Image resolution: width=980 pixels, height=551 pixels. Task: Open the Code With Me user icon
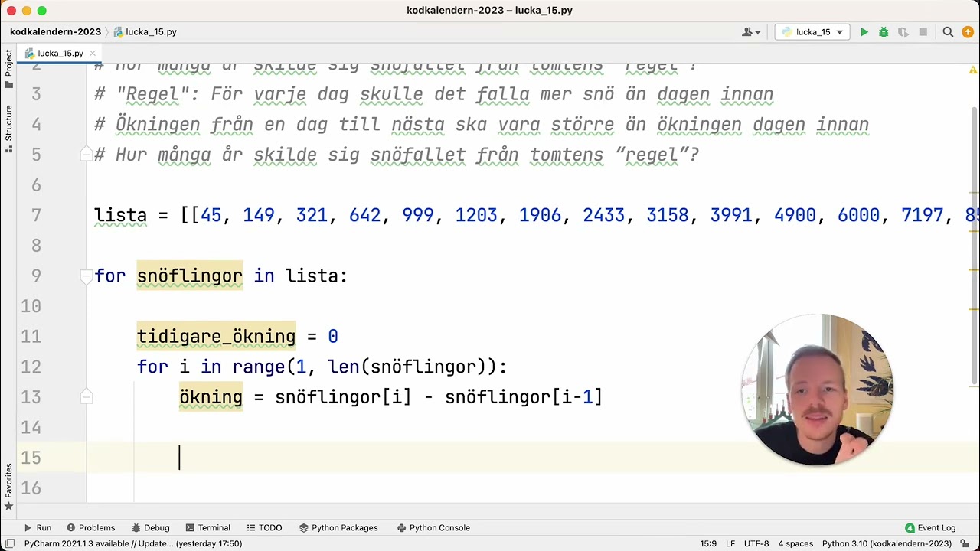pos(750,32)
